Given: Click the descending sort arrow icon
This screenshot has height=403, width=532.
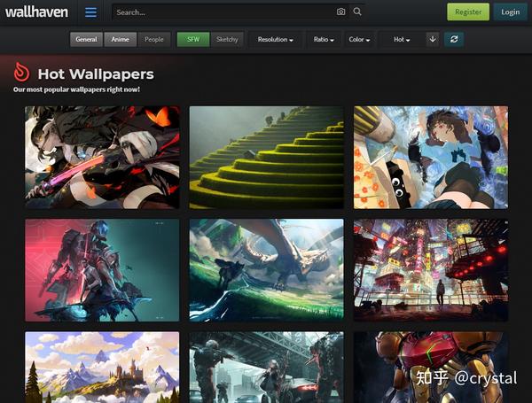Looking at the screenshot, I should pyautogui.click(x=433, y=39).
